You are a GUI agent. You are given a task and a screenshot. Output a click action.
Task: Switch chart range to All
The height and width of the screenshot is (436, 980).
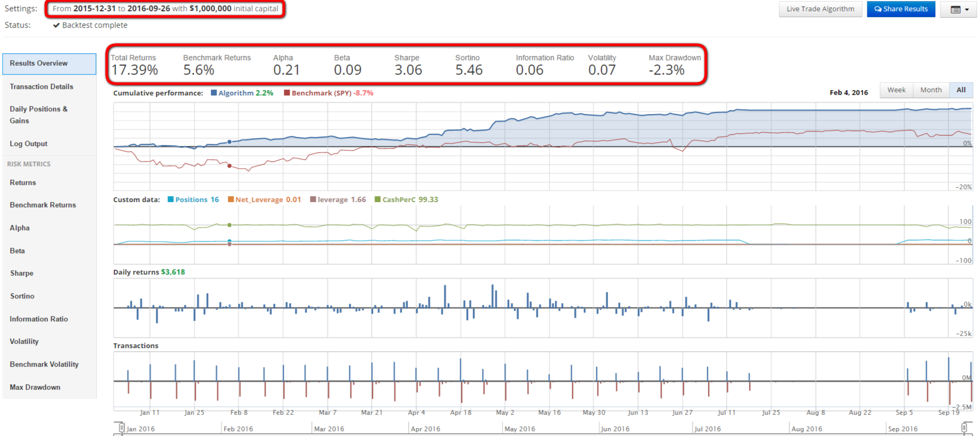click(961, 90)
